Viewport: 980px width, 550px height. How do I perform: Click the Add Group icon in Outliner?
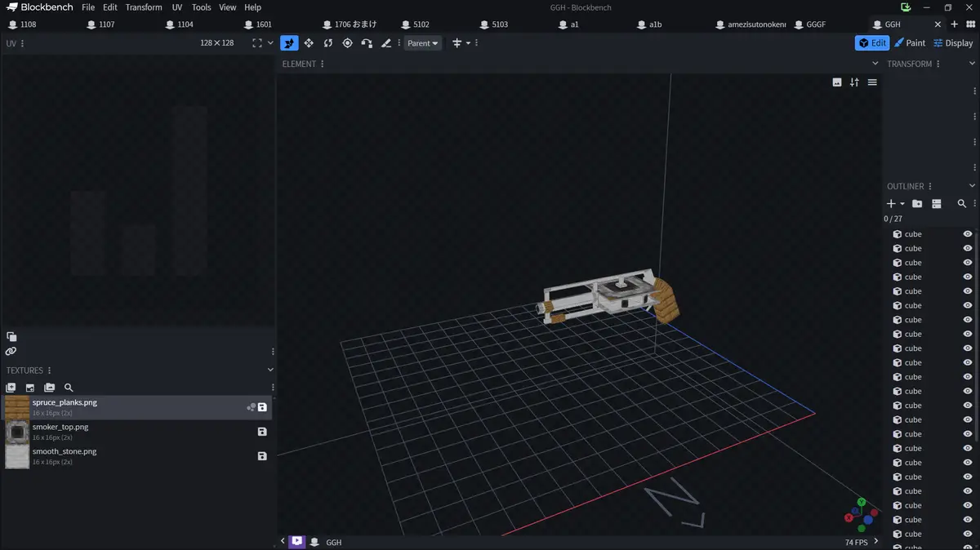[x=917, y=203]
